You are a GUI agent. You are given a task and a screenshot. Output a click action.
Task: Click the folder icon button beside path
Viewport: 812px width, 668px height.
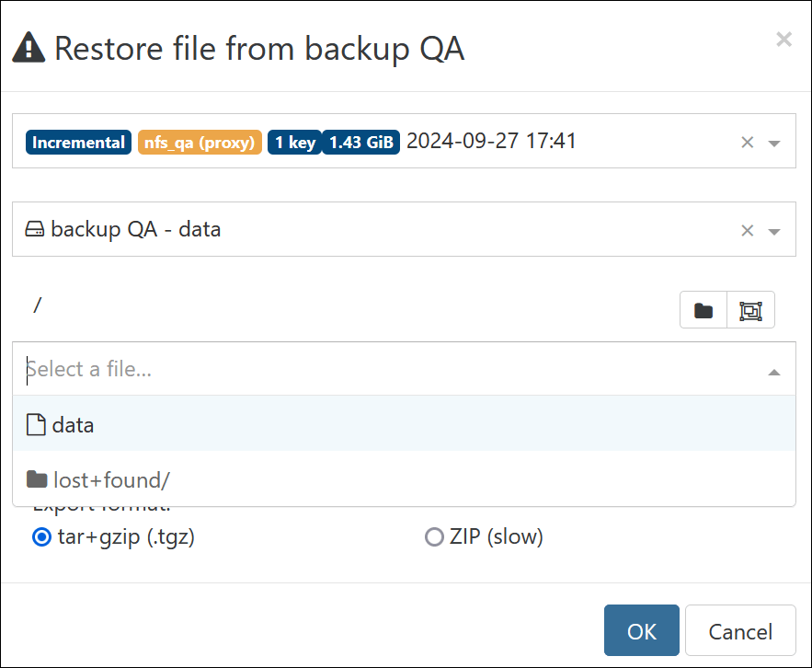(703, 310)
